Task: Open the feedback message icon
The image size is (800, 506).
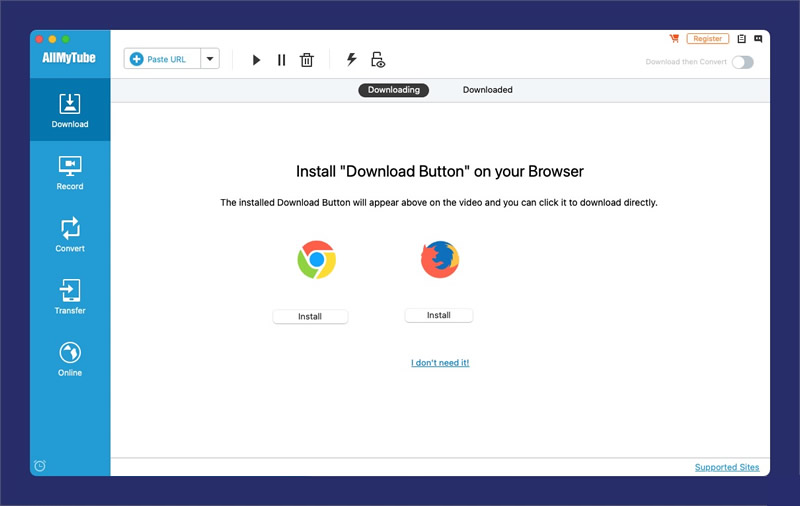Action: pos(758,38)
